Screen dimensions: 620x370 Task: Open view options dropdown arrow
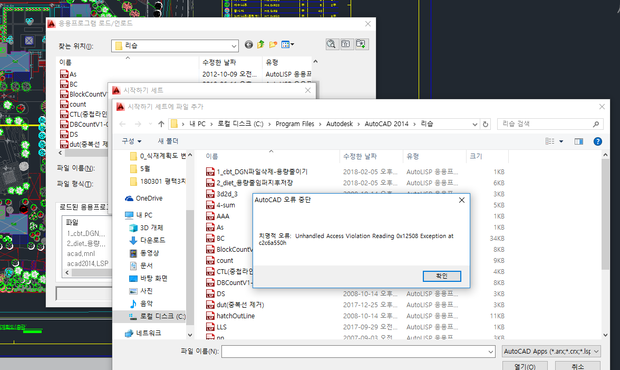click(561, 142)
